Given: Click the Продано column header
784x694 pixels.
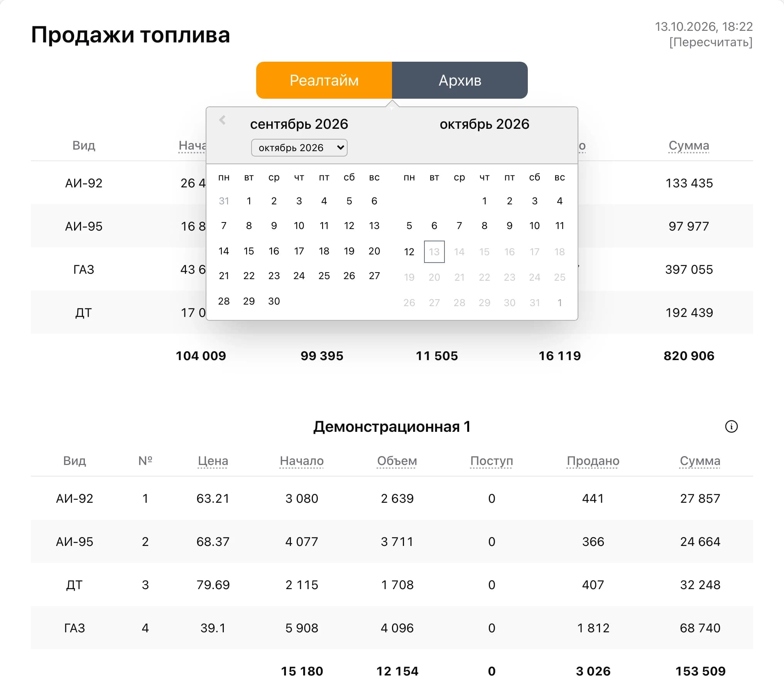Looking at the screenshot, I should 593,461.
